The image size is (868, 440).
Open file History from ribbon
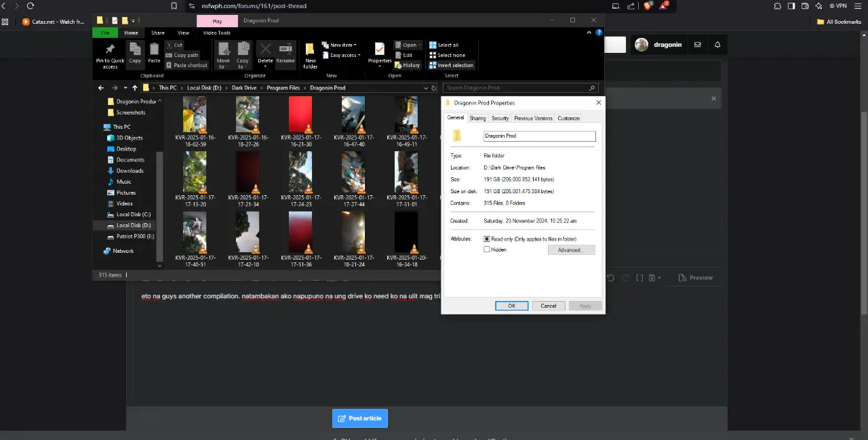click(408, 65)
